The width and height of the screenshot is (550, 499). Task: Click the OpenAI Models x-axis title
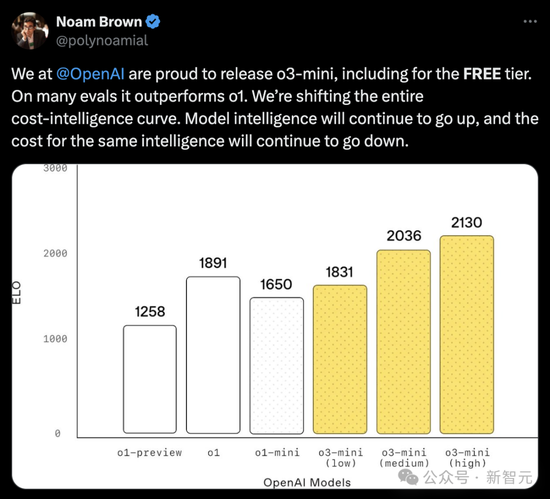click(x=307, y=483)
